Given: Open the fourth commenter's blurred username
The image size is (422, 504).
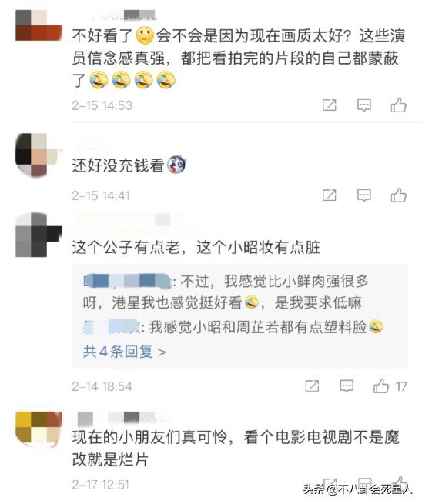Looking at the screenshot, I should click(122, 418).
